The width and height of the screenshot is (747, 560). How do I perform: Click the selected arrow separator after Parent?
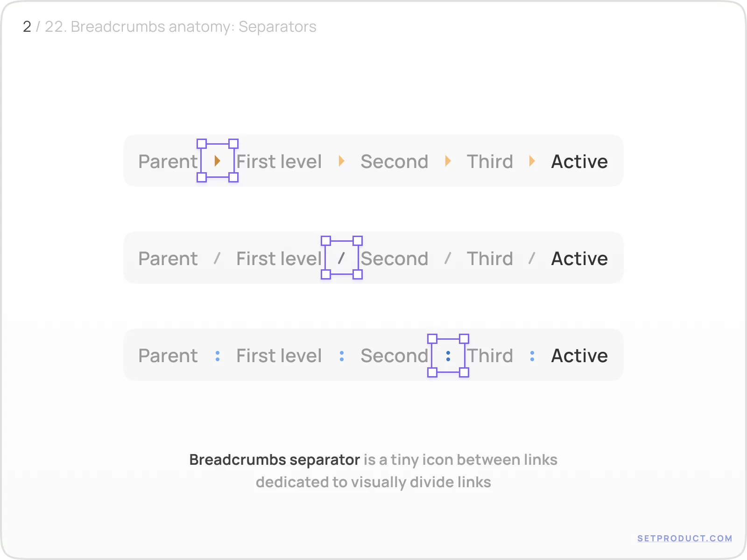click(x=218, y=161)
